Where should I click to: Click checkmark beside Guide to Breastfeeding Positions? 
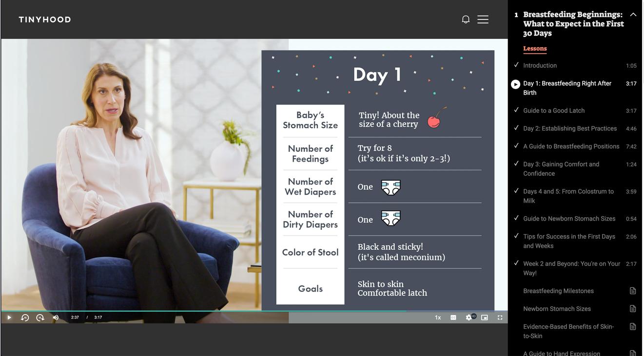coord(516,146)
